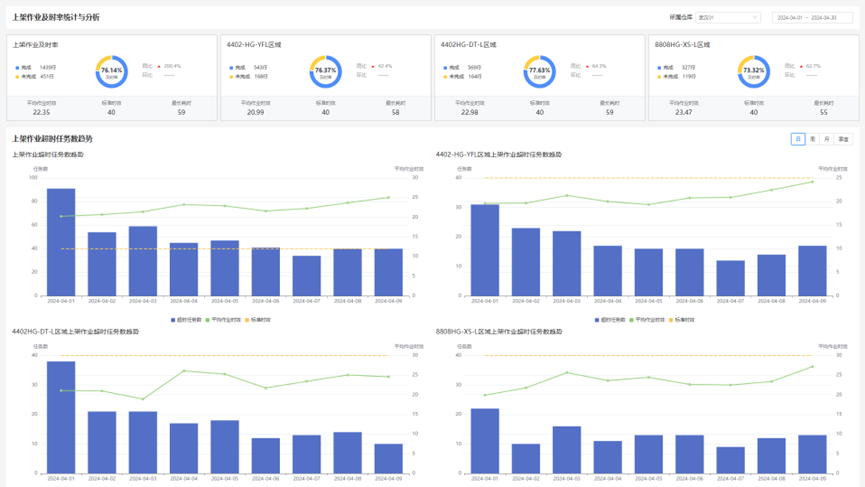Click yellow 未完成 legend dot in 8808HG-XS-L card

[659, 76]
